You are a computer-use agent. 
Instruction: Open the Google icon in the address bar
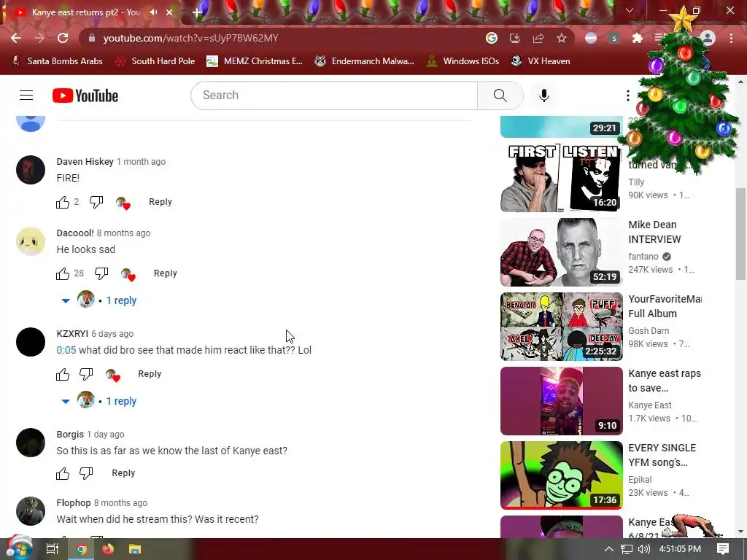tap(492, 38)
